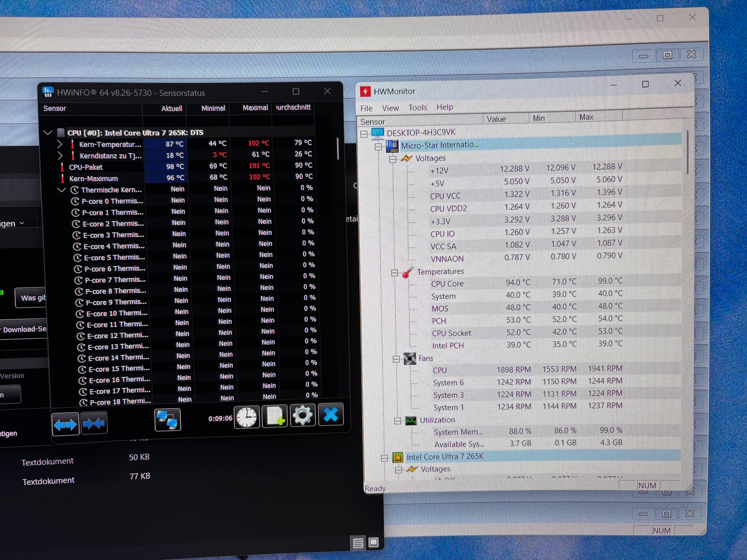Open the Tools menu in HWMonitor
Image resolution: width=747 pixels, height=560 pixels.
417,108
